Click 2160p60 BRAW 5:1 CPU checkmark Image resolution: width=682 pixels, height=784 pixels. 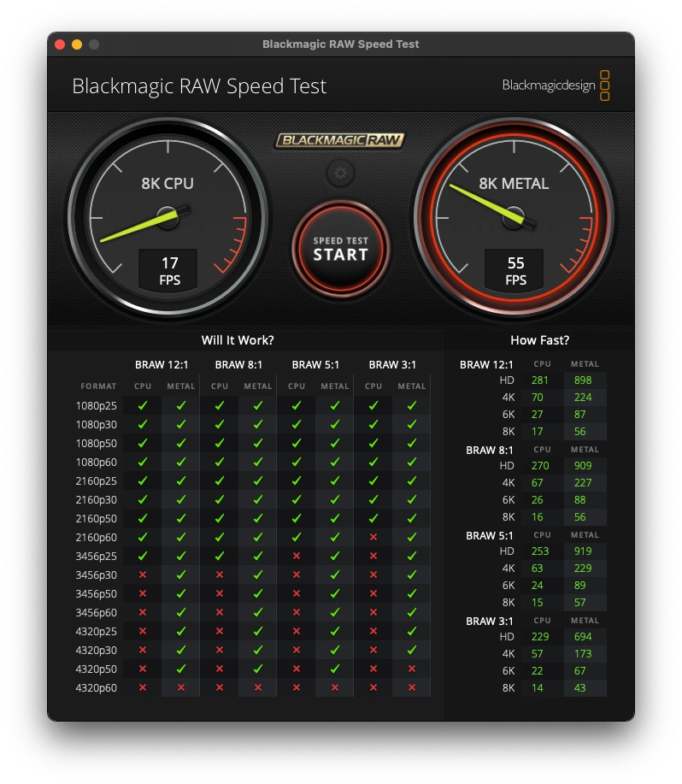[297, 537]
